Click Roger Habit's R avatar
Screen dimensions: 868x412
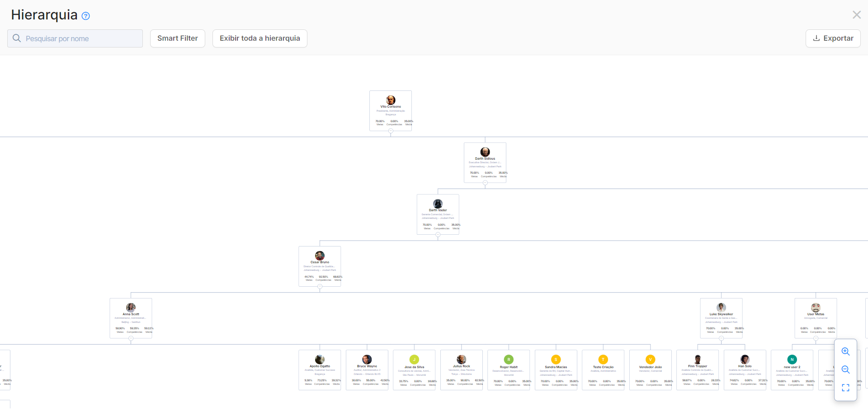pos(509,360)
